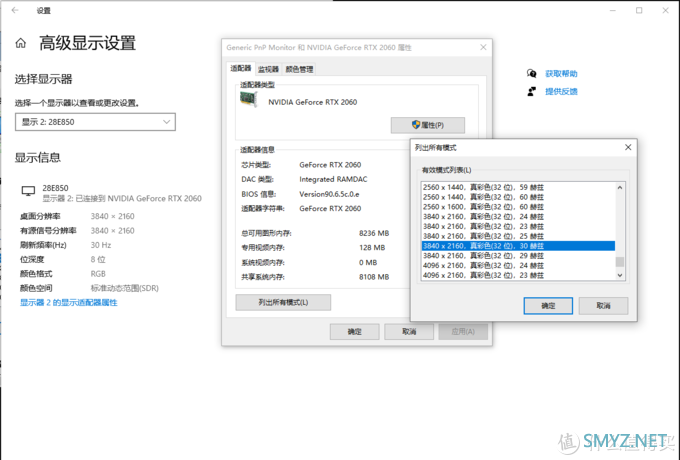Click the RGB color format value
Screen dimensions: 680x460
[x=98, y=274]
